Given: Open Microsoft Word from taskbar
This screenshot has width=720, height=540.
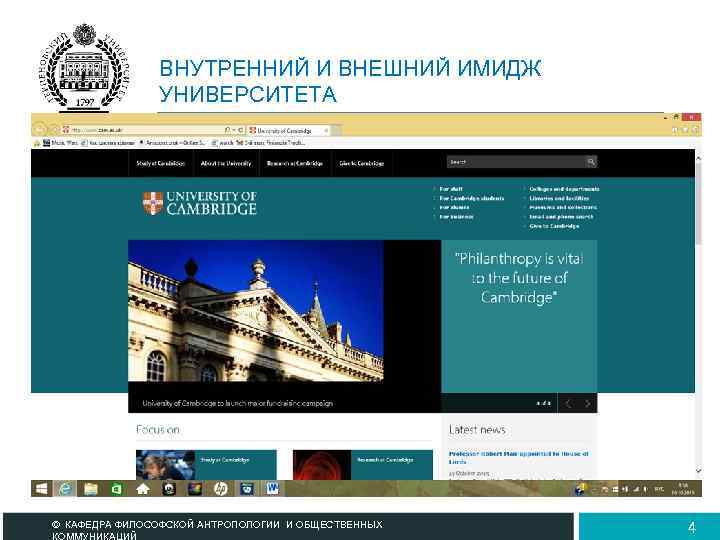Looking at the screenshot, I should 272,489.
